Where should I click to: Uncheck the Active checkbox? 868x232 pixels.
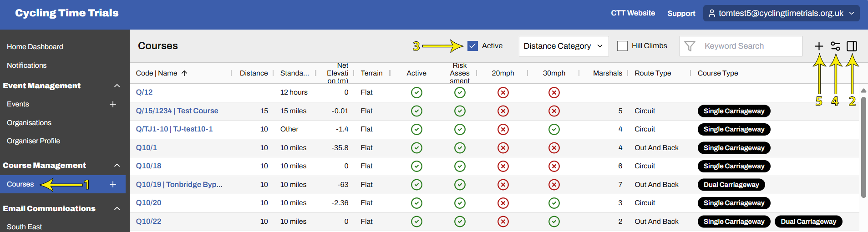point(472,46)
